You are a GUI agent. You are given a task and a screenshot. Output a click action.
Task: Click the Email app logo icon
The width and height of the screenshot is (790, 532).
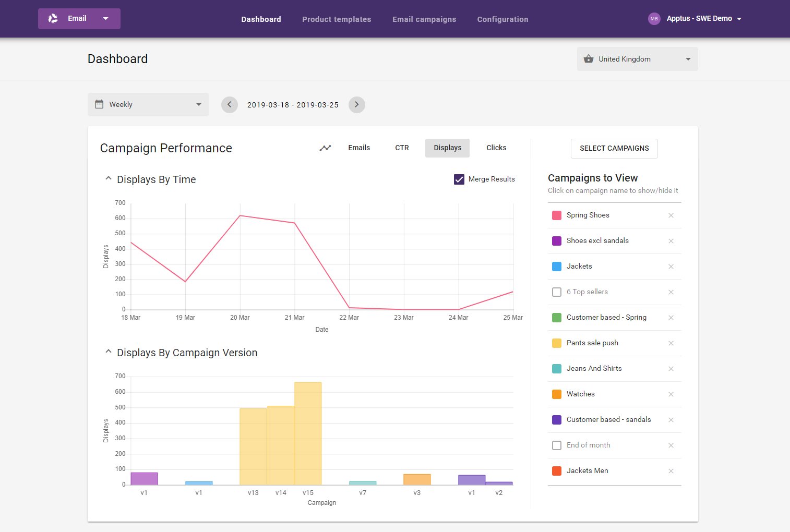pyautogui.click(x=53, y=19)
